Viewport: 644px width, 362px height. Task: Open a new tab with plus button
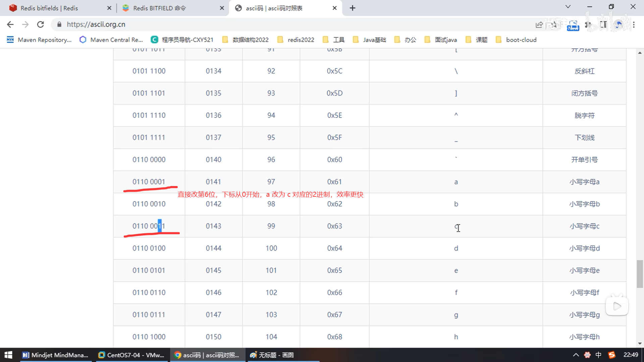tap(352, 8)
